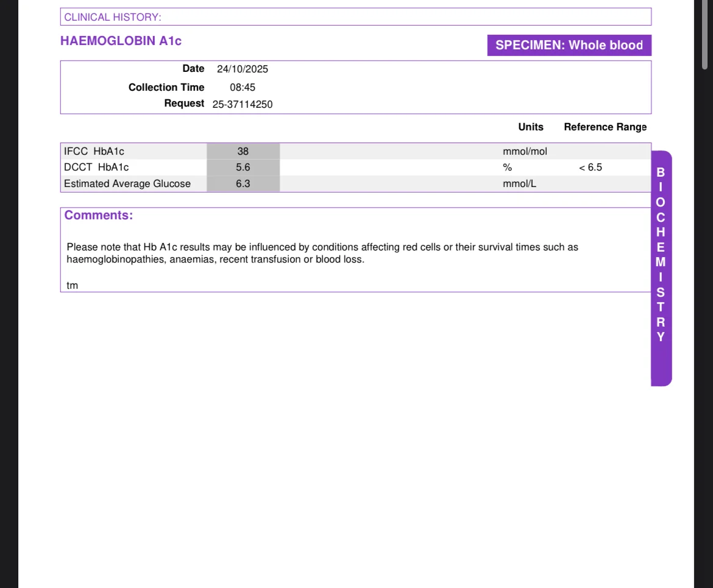Click the 'Comments:' heading
The height and width of the screenshot is (588, 713).
[x=99, y=215]
